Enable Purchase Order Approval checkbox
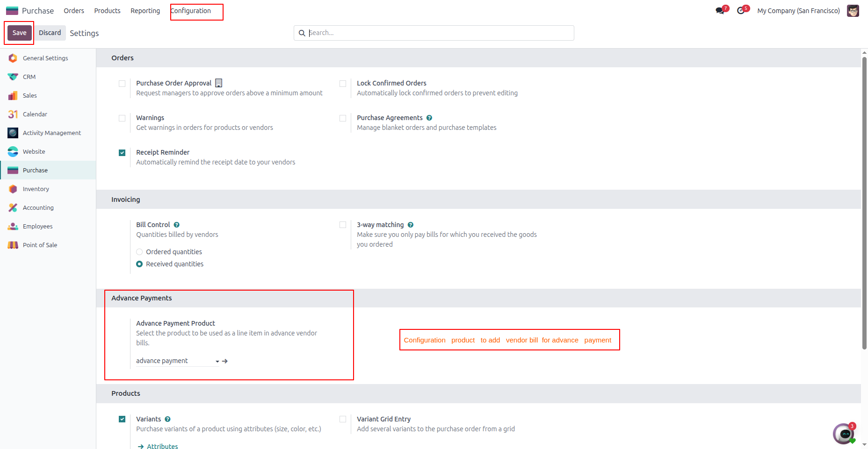Image resolution: width=868 pixels, height=449 pixels. coord(122,84)
